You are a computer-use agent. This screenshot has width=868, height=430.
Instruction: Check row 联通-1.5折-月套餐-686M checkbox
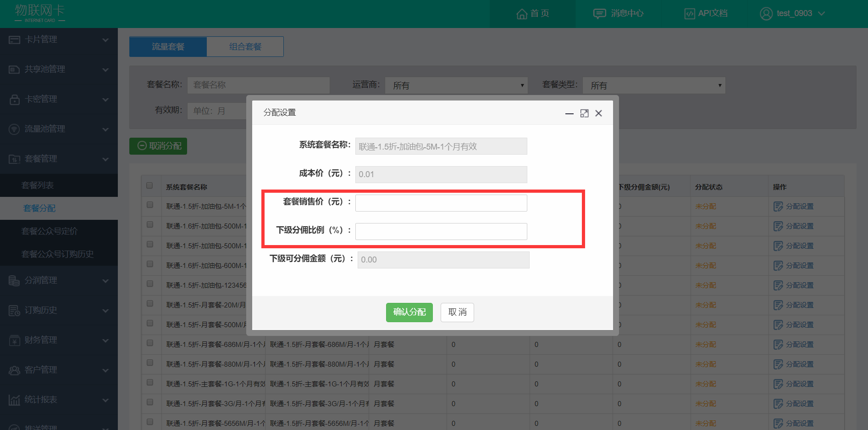(150, 343)
